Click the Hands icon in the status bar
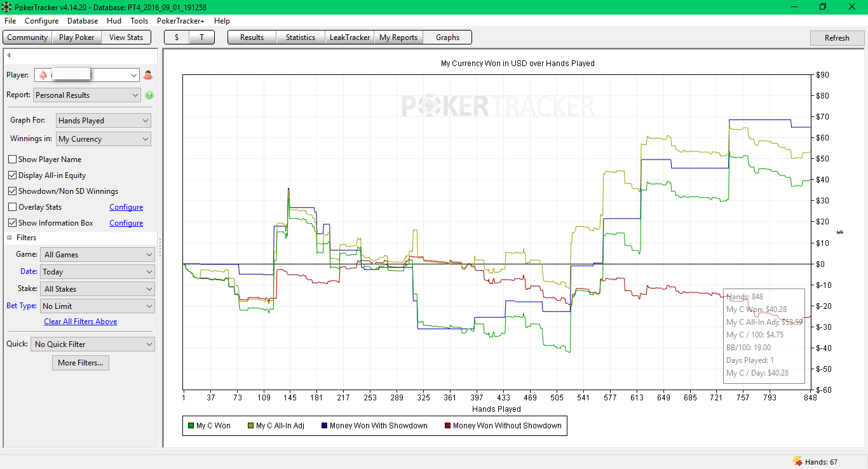 coord(797,462)
